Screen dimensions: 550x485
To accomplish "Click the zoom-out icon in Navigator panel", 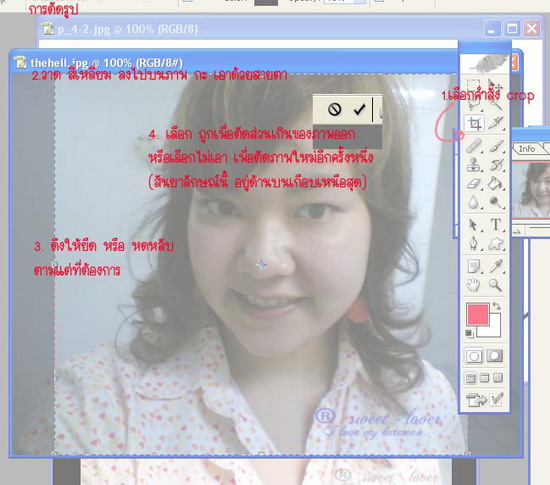I will pyautogui.click(x=518, y=231).
